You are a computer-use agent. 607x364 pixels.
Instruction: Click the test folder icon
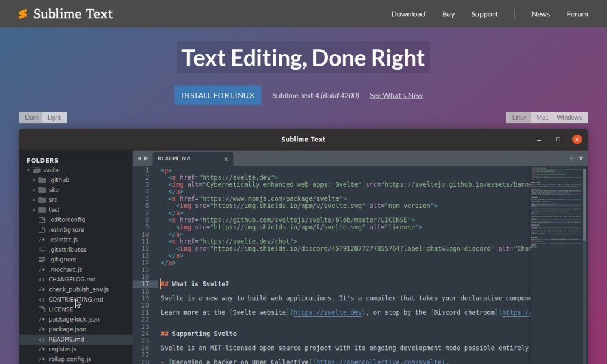coord(42,210)
